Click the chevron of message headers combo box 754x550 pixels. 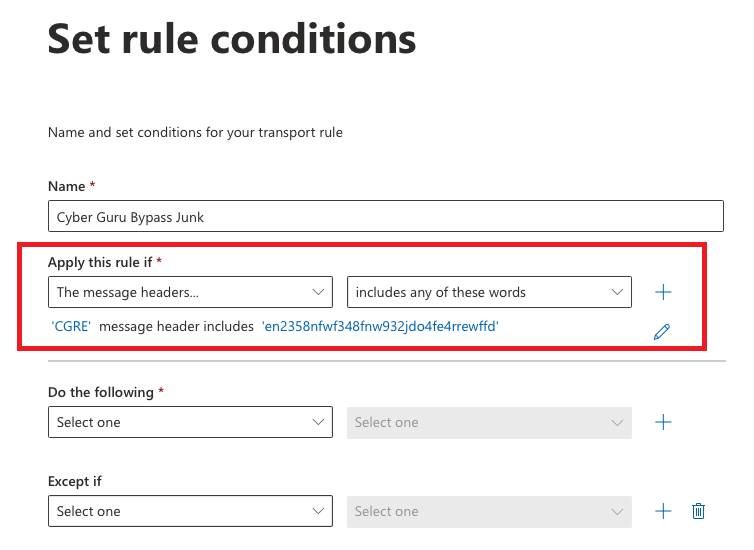[318, 292]
